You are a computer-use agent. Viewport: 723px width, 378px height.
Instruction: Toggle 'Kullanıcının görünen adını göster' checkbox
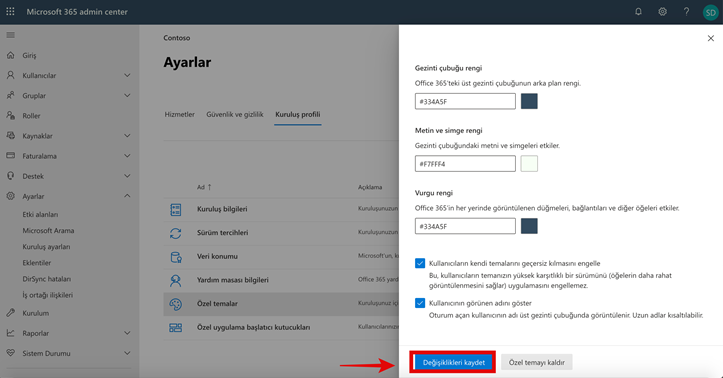pos(420,303)
